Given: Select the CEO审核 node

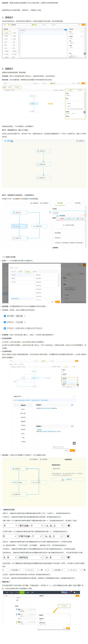Looking at the screenshot, I should [39, 482].
